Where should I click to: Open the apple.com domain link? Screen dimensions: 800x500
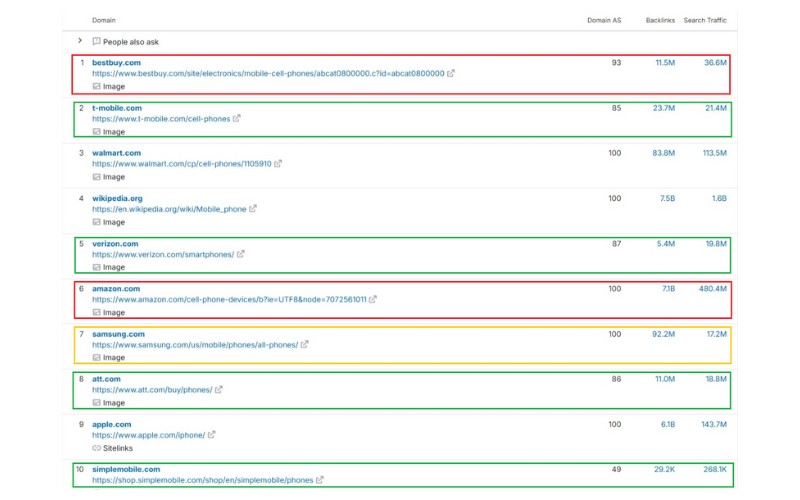(x=111, y=424)
